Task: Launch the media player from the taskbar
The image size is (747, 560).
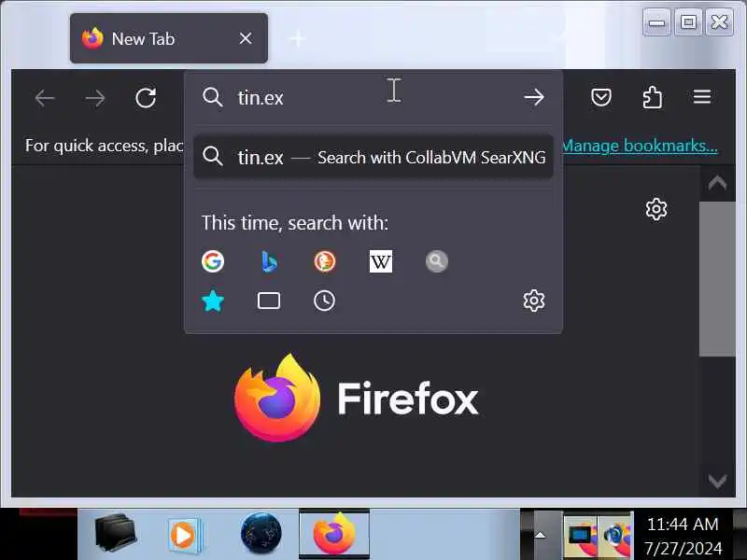Action: click(x=185, y=534)
